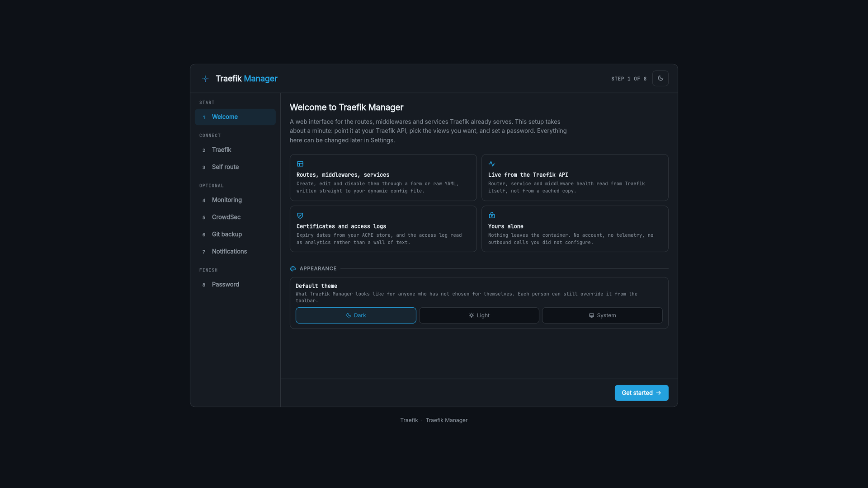Toggle the moon theme icon in header
Image resolution: width=868 pixels, height=488 pixels.
pyautogui.click(x=660, y=79)
